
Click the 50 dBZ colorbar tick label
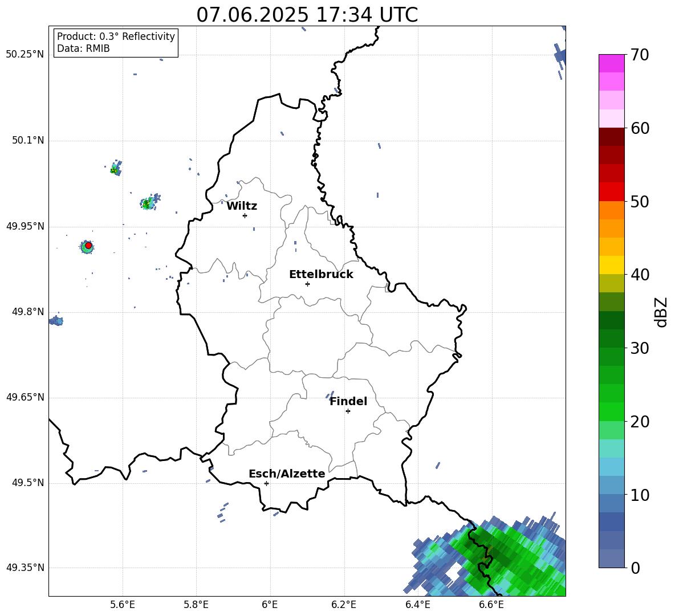pyautogui.click(x=640, y=201)
